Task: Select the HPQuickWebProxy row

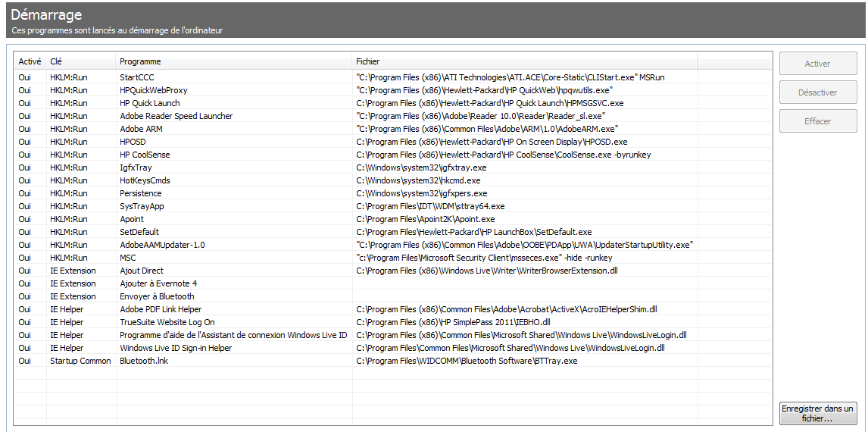Action: pos(153,90)
